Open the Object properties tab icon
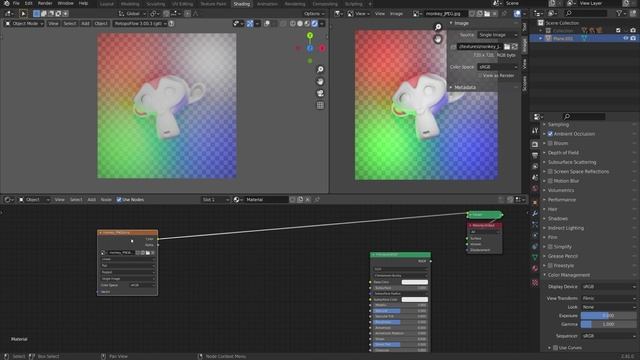Viewport: 640px width, 360px height. [x=535, y=202]
